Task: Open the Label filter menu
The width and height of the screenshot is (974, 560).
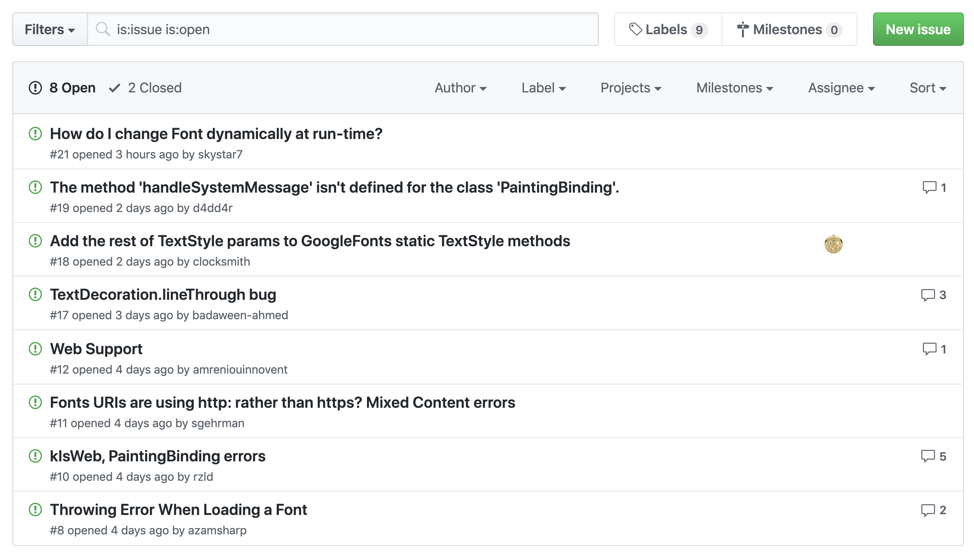Action: [x=544, y=88]
